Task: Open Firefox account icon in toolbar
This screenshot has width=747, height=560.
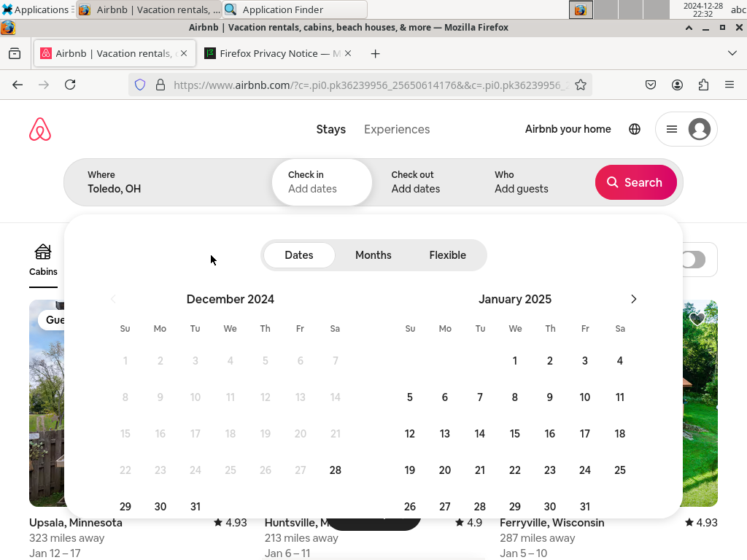Action: [x=677, y=85]
